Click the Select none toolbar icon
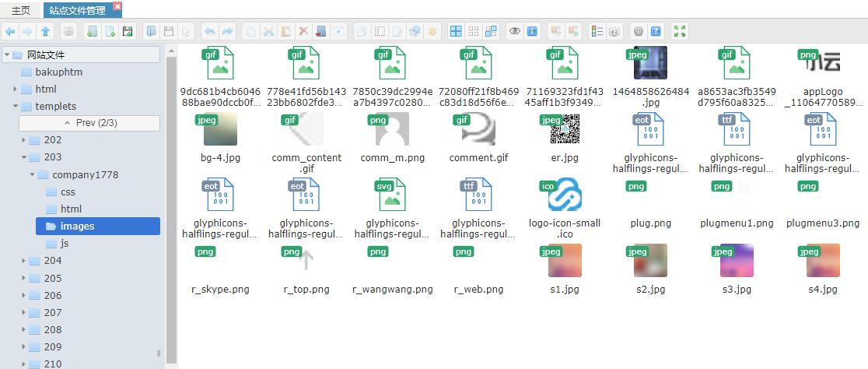 474,32
